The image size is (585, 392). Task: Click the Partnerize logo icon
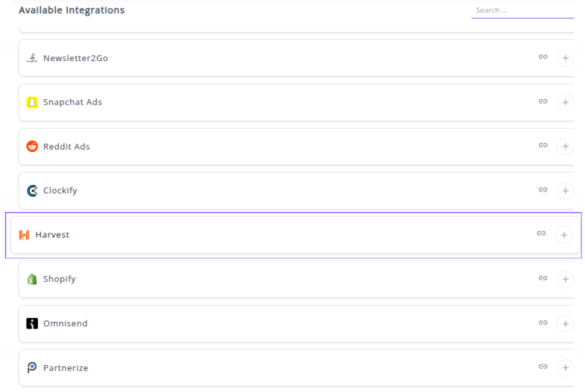32,368
